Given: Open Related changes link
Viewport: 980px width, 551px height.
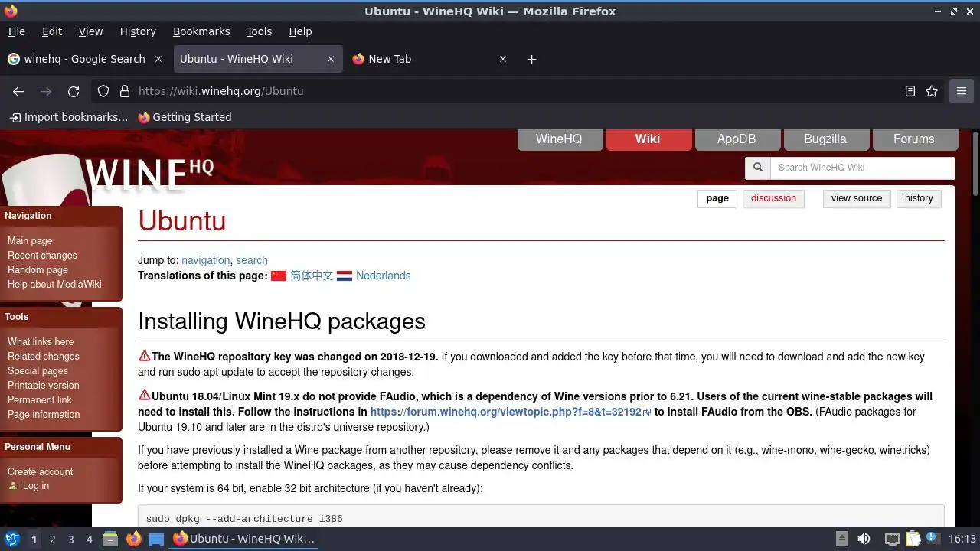Looking at the screenshot, I should click(x=44, y=357).
